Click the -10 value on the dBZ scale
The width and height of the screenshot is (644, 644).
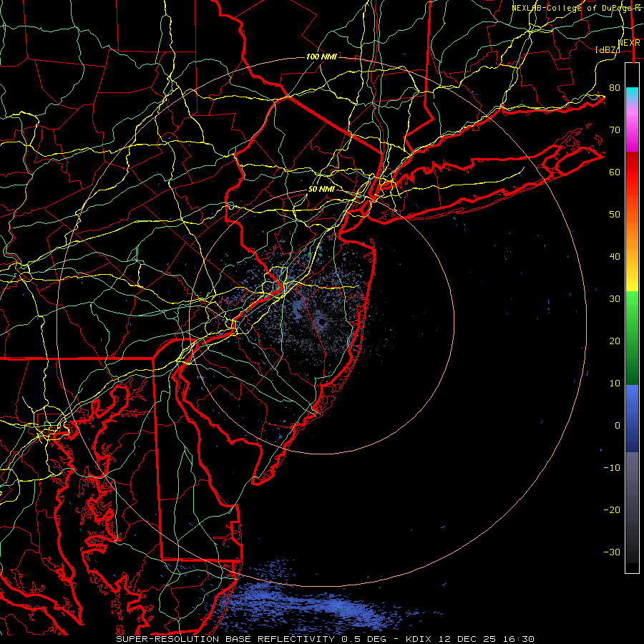pos(612,467)
